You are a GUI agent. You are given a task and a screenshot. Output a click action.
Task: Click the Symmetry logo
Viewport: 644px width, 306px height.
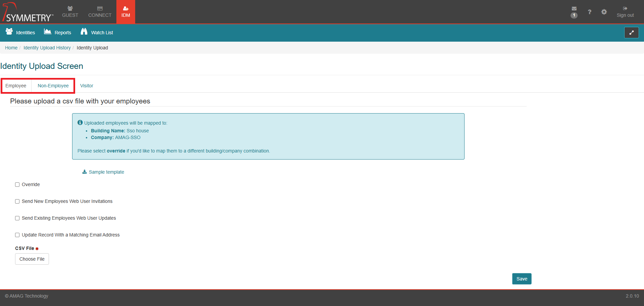point(28,13)
